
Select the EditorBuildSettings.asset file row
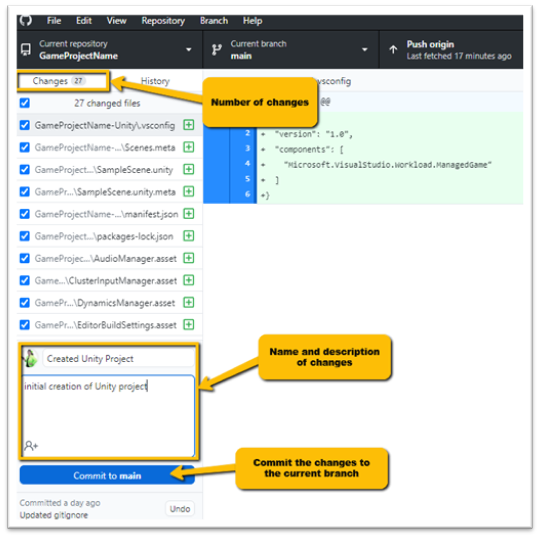(x=110, y=324)
